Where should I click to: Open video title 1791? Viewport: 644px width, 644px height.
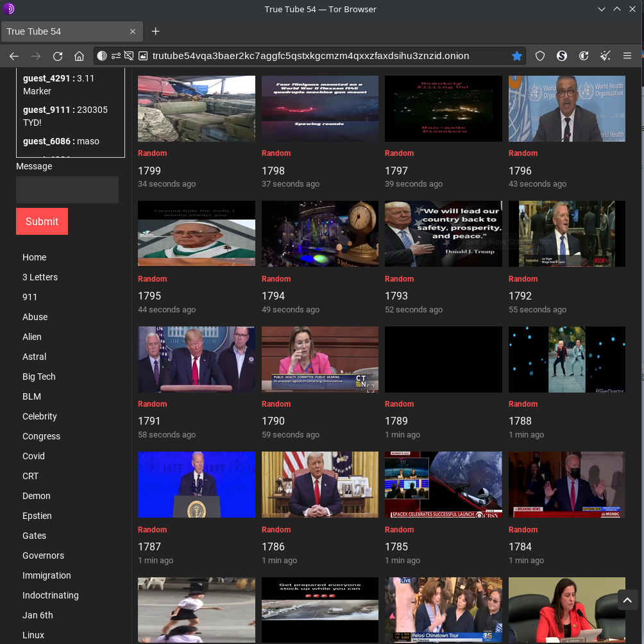coord(149,421)
